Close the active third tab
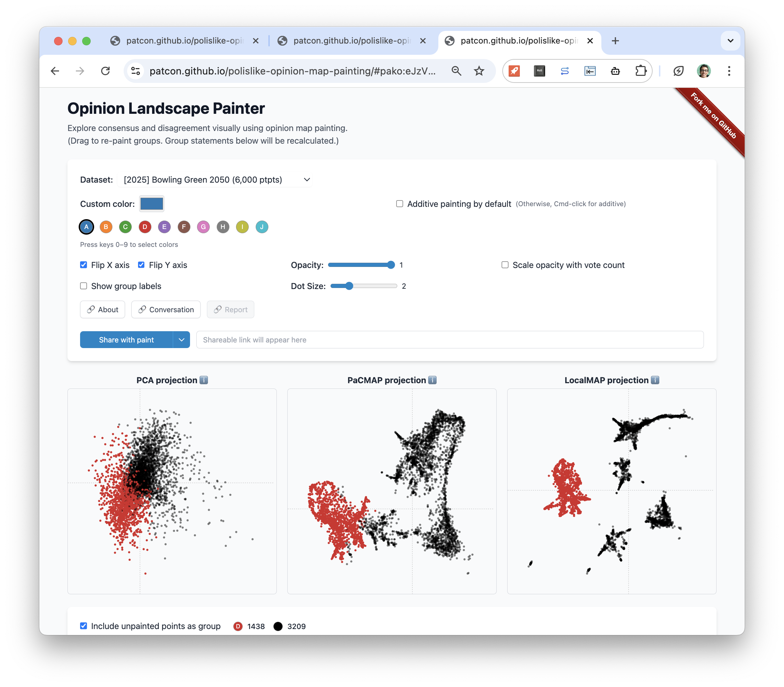784x687 pixels. (590, 41)
